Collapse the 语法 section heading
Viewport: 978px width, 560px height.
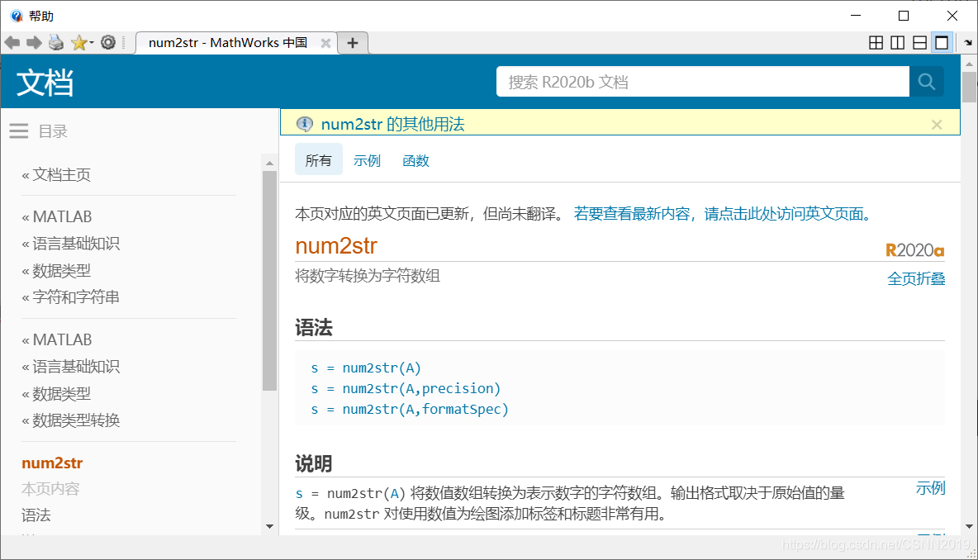coord(314,327)
